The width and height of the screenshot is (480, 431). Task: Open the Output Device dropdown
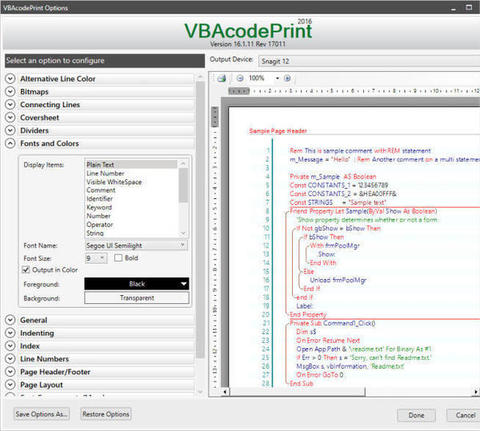(x=369, y=61)
